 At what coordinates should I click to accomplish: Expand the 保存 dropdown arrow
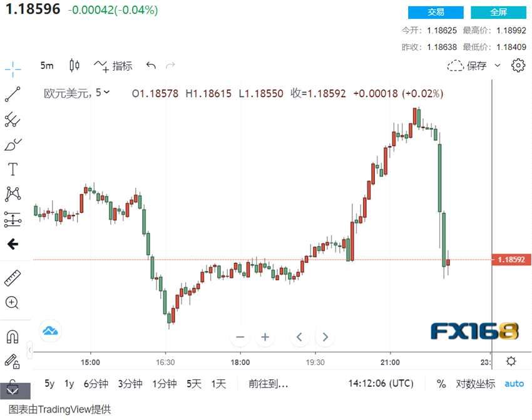tap(498, 65)
